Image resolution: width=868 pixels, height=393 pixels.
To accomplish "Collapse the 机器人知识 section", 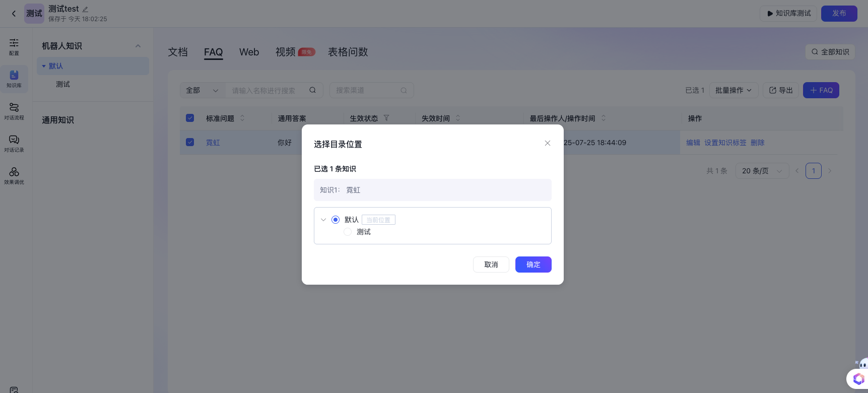I will point(138,46).
